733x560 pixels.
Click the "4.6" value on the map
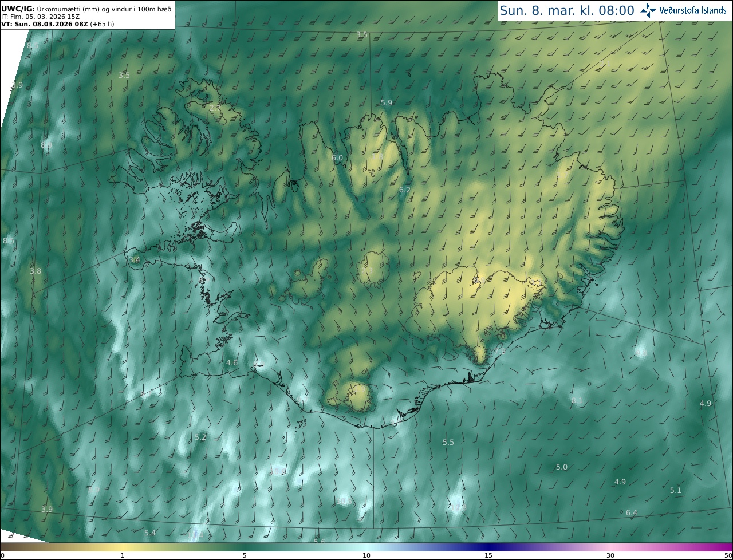click(x=232, y=363)
